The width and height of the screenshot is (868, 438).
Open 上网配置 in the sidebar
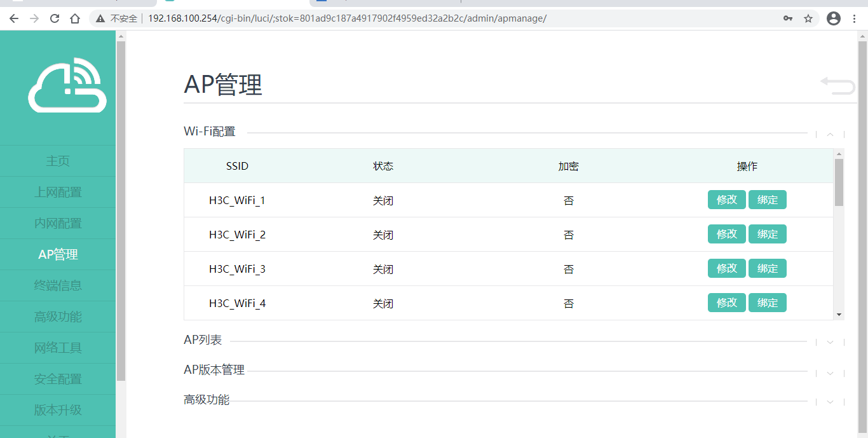coord(58,192)
